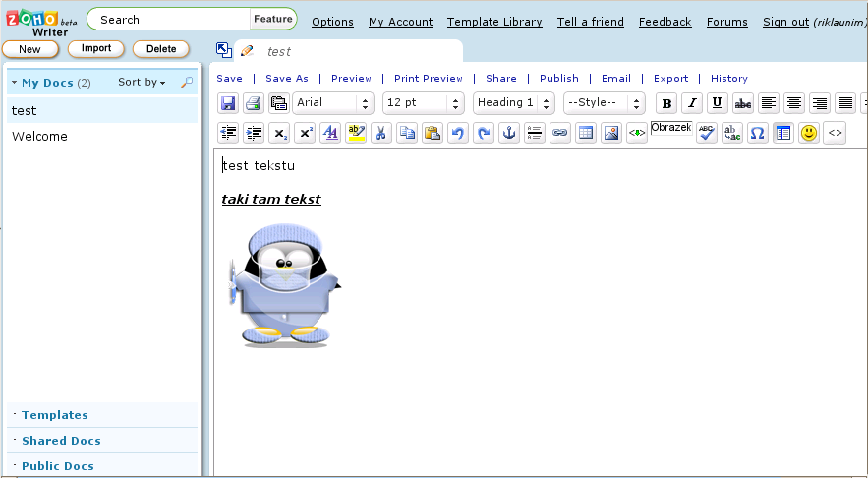Image resolution: width=868 pixels, height=478 pixels.
Task: Click the printer icon in toolbar
Action: coord(254,103)
